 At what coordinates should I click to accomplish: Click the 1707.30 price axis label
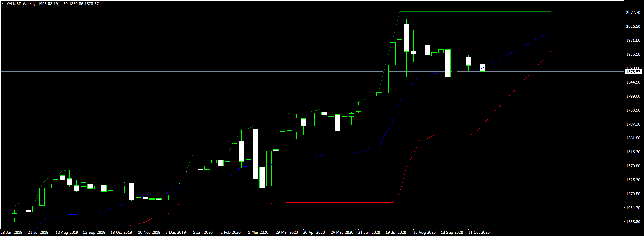coord(633,124)
